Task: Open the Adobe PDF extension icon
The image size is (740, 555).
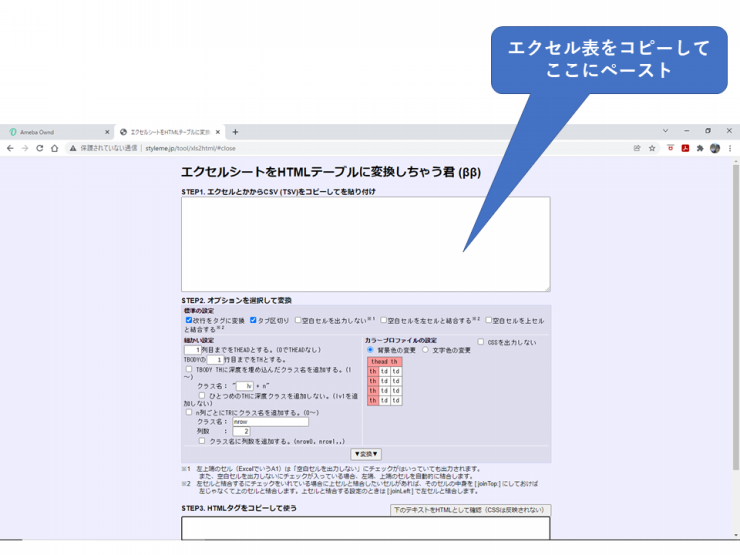Action: (685, 148)
